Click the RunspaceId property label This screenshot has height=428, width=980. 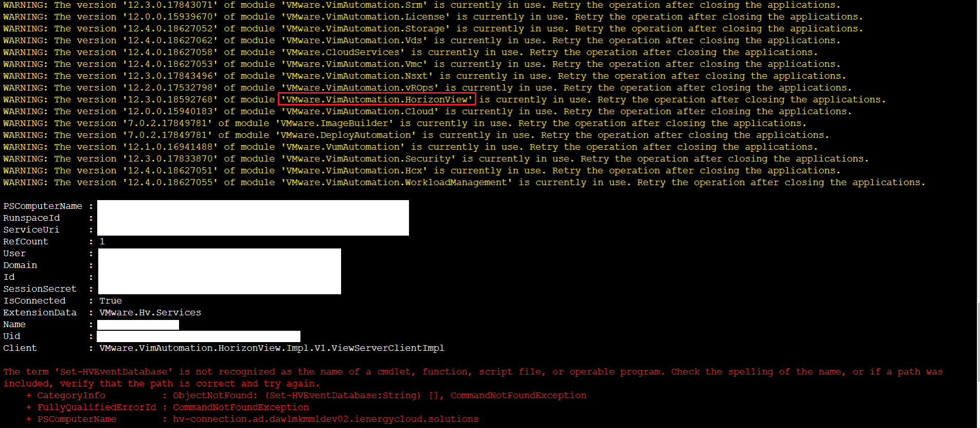click(x=31, y=218)
